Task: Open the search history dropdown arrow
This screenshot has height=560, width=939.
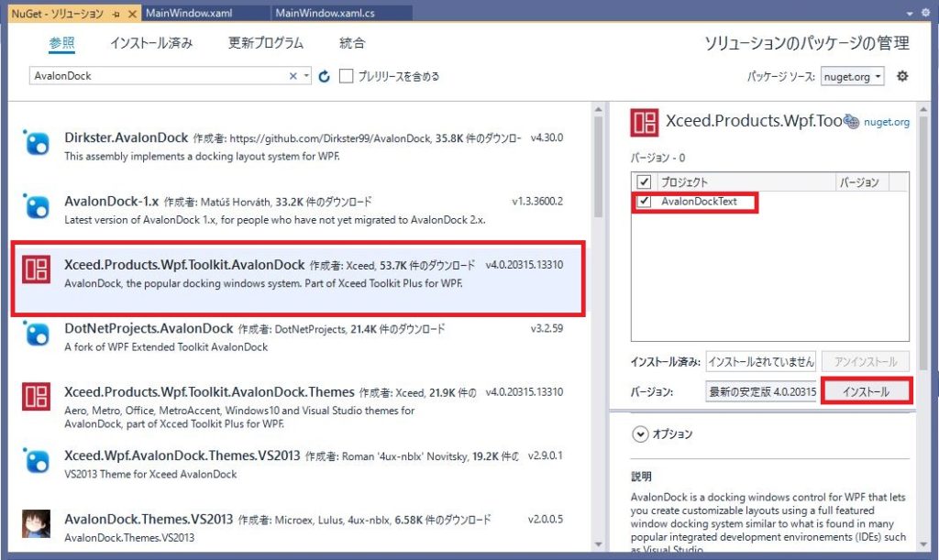Action: (x=306, y=76)
